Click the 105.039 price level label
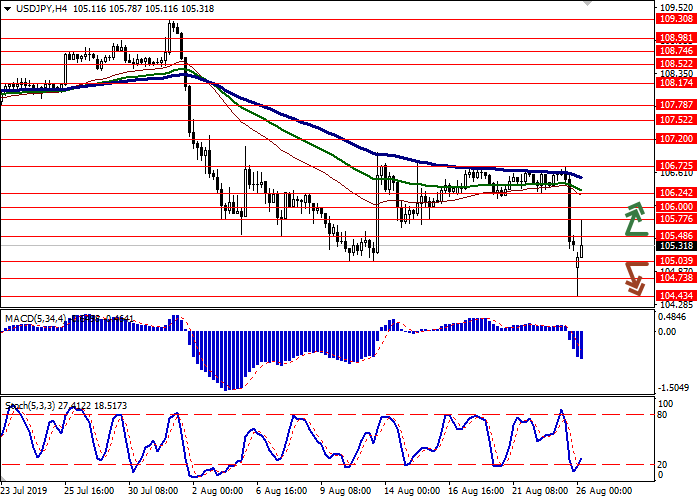Image resolution: width=700 pixels, height=500 pixels. pos(675,260)
